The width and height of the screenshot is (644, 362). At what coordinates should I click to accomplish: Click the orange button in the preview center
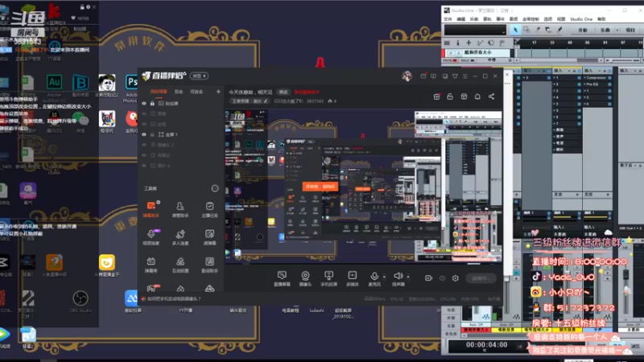click(x=320, y=187)
